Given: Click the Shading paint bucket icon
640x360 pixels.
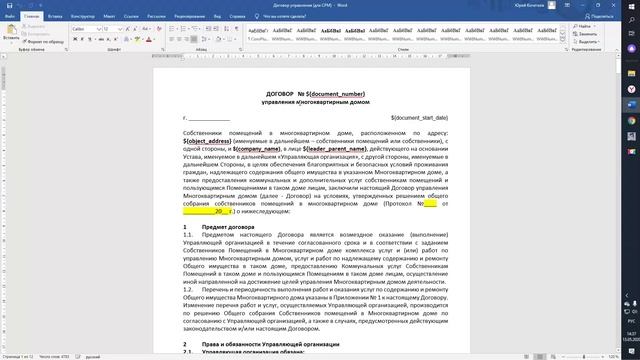Looking at the screenshot, I should tap(218, 39).
